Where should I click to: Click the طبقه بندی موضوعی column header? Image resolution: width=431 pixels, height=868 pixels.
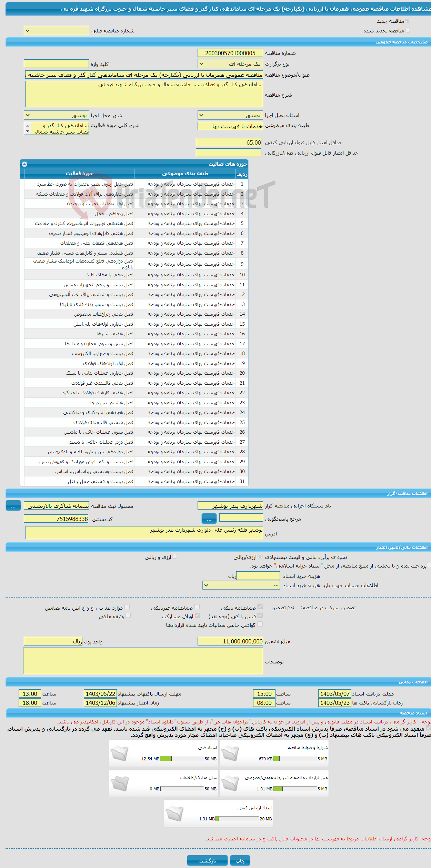185,174
